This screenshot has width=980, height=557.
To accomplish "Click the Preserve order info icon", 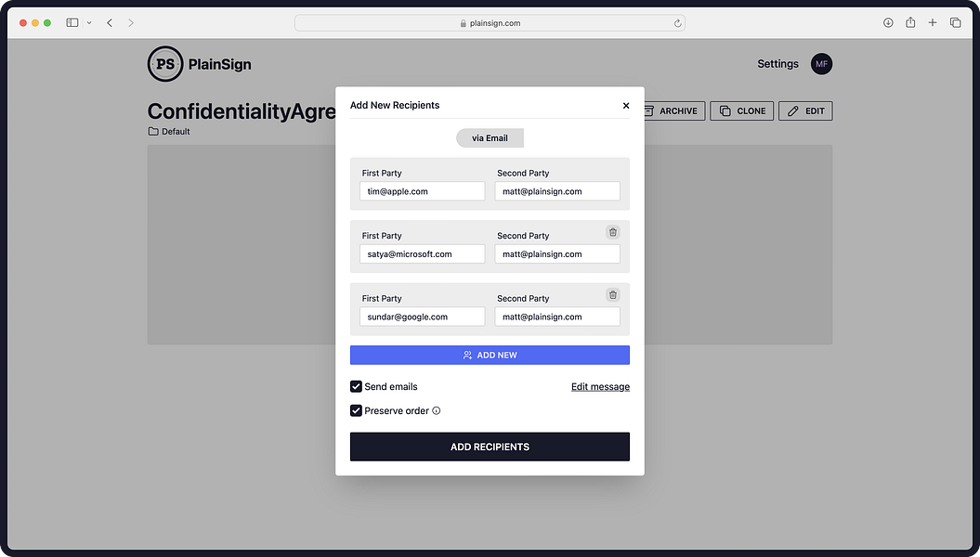I will (x=437, y=411).
